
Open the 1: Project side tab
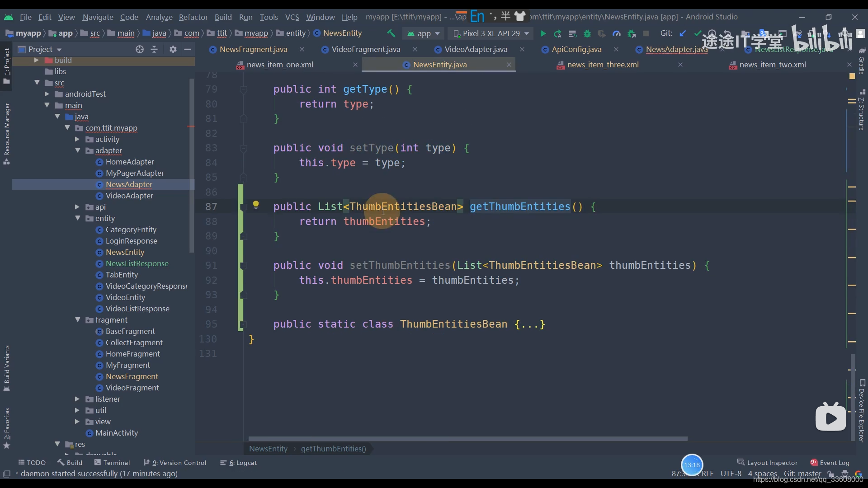7,66
